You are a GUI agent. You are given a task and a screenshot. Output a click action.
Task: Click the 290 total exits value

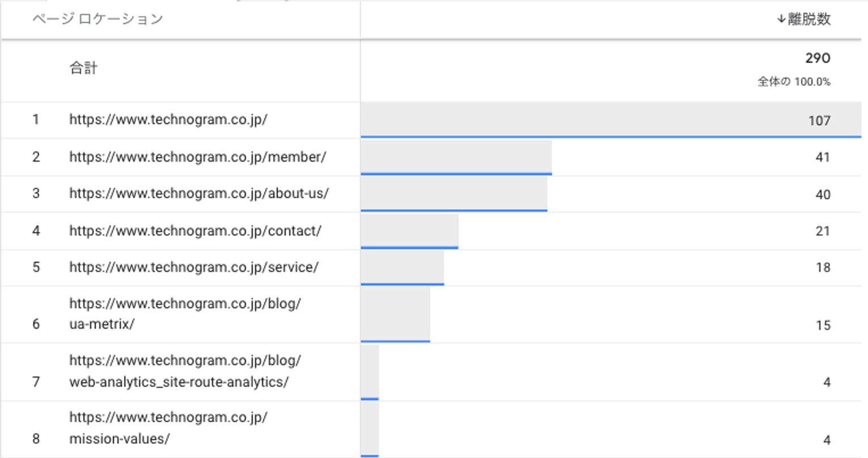pos(818,58)
